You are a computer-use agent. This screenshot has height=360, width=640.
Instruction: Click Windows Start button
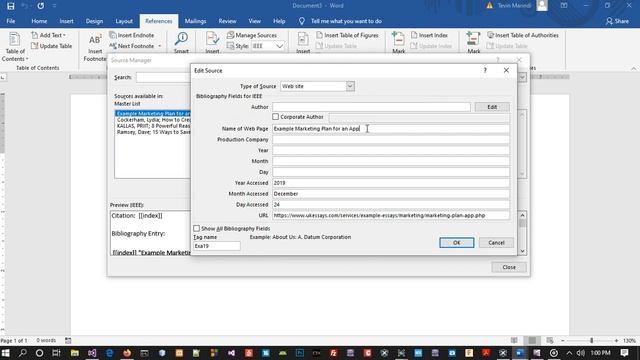coord(5,353)
